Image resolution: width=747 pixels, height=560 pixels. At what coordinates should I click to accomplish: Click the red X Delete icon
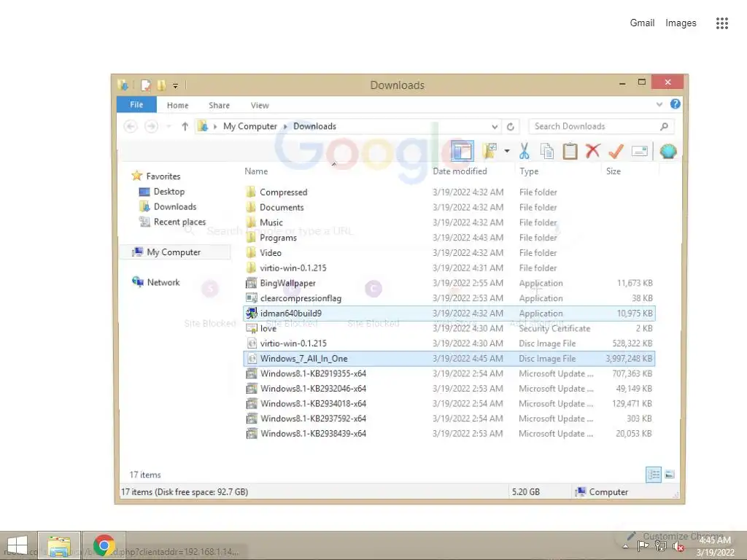(592, 152)
